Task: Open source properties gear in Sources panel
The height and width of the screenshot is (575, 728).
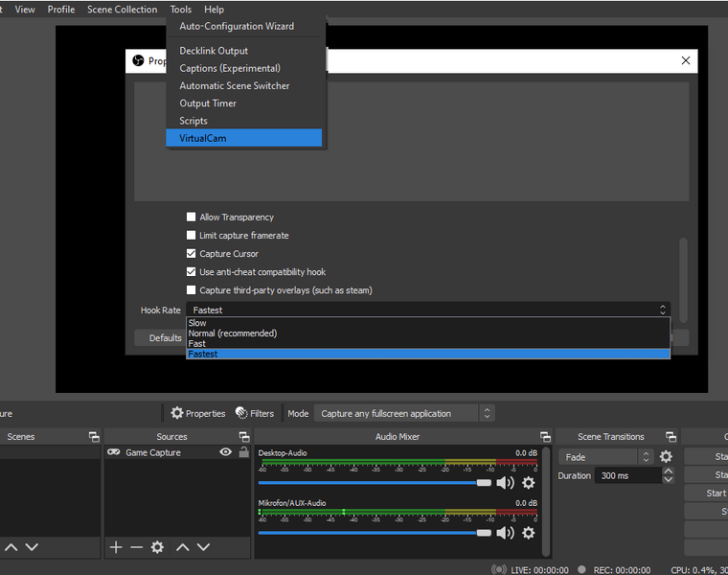Action: [157, 547]
